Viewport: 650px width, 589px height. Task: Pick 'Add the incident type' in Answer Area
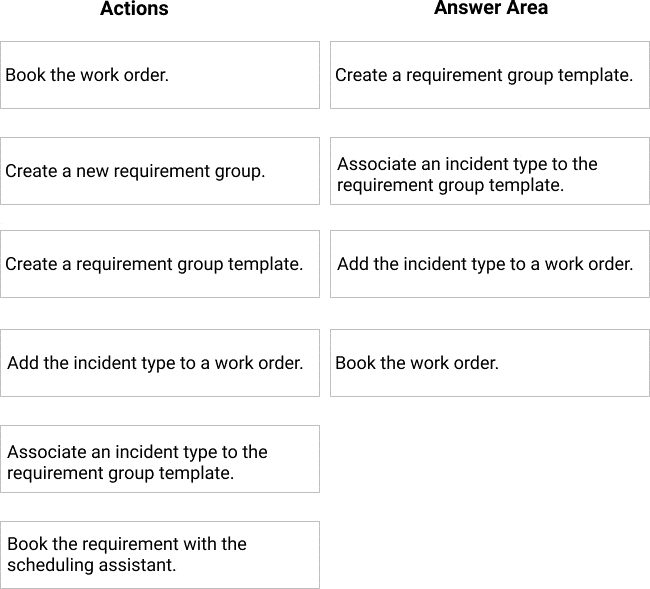tap(490, 264)
